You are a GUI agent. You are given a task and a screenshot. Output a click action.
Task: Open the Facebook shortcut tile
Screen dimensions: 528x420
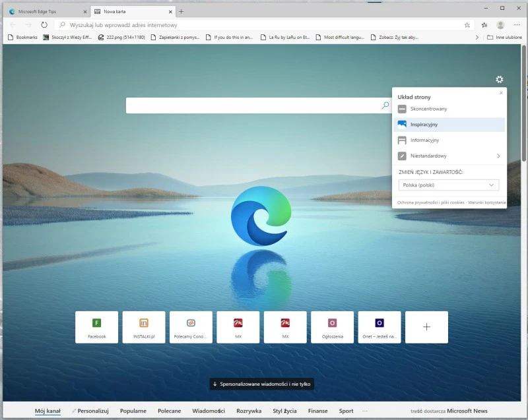click(96, 327)
